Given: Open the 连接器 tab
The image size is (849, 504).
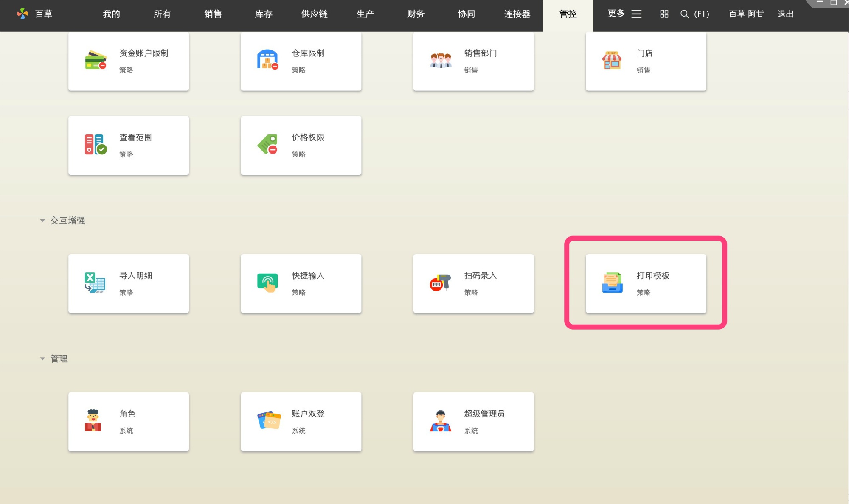Looking at the screenshot, I should tap(517, 14).
